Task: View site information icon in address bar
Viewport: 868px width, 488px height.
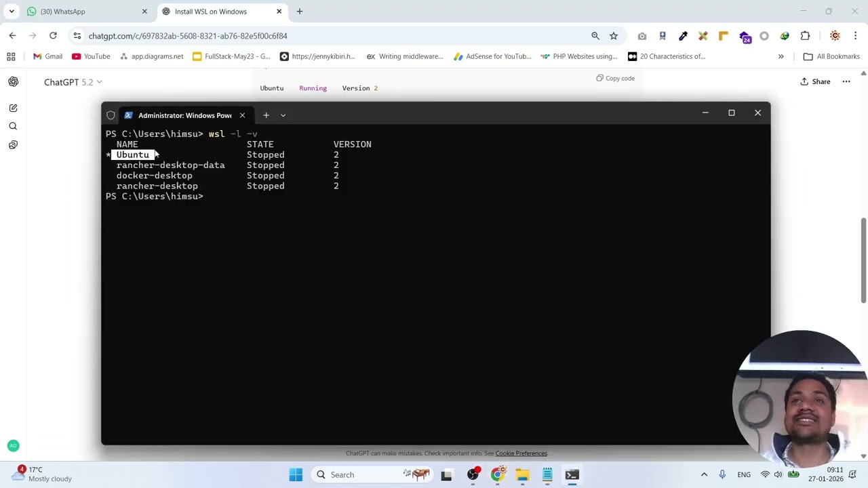Action: (x=77, y=36)
